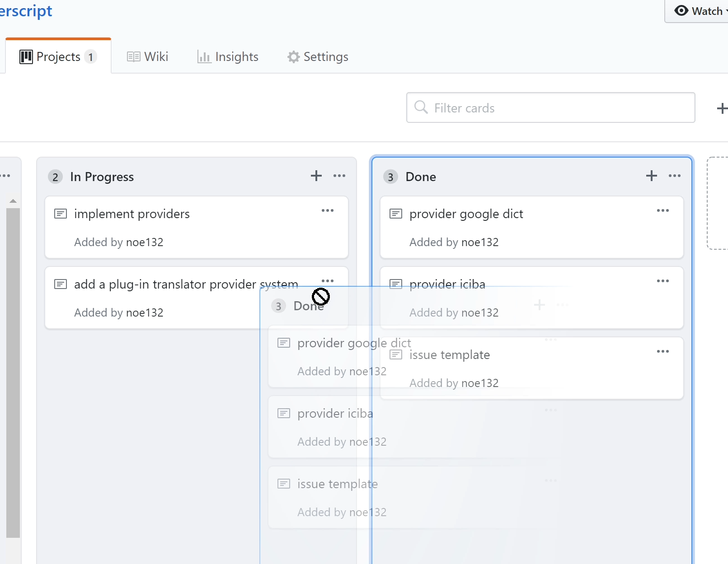Select add a plug-in translator provider system text

[x=186, y=284]
